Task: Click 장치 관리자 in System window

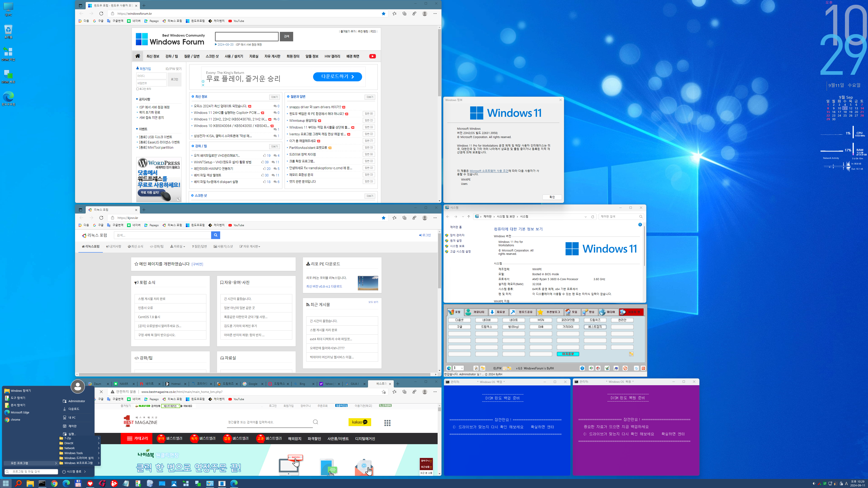Action: pos(457,235)
